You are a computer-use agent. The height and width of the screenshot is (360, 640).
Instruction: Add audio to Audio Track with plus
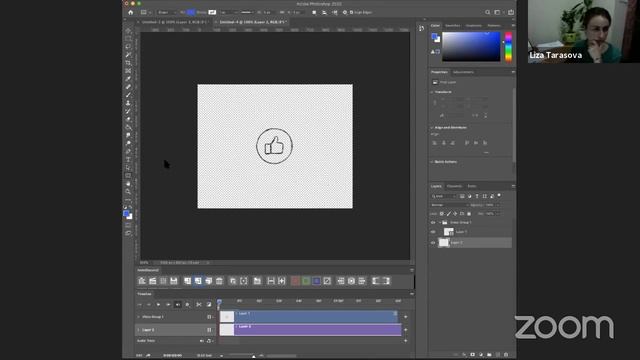click(x=405, y=340)
